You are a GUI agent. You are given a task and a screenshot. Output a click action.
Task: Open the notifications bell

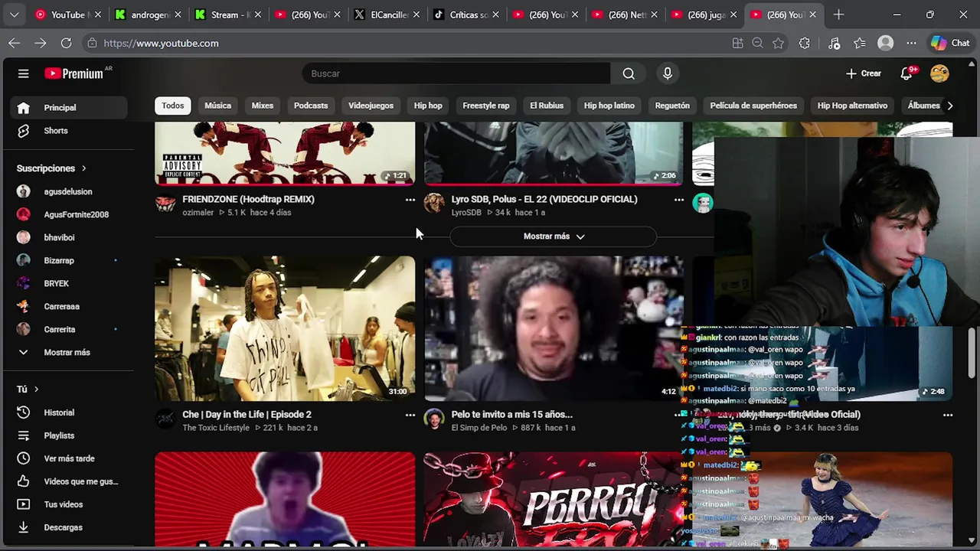click(x=906, y=73)
